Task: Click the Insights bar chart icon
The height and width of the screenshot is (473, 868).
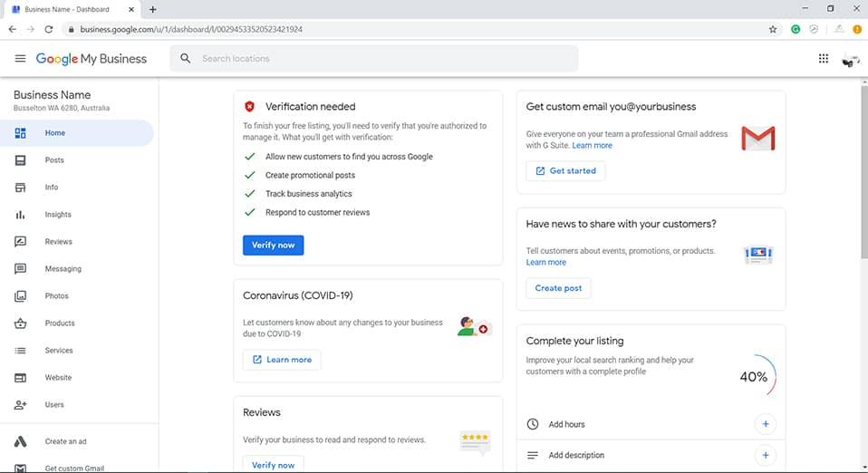Action: [x=21, y=215]
